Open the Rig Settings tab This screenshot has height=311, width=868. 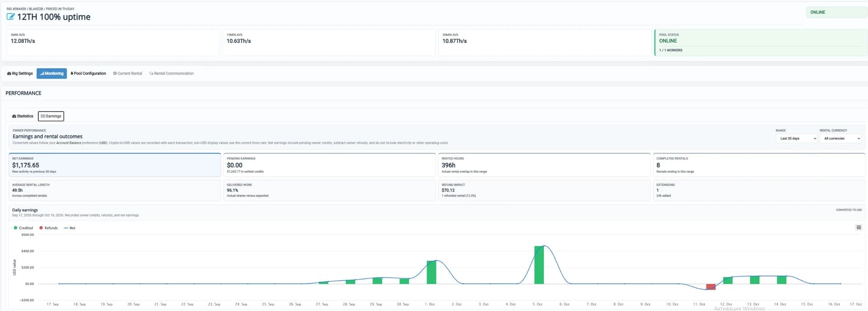pyautogui.click(x=20, y=73)
